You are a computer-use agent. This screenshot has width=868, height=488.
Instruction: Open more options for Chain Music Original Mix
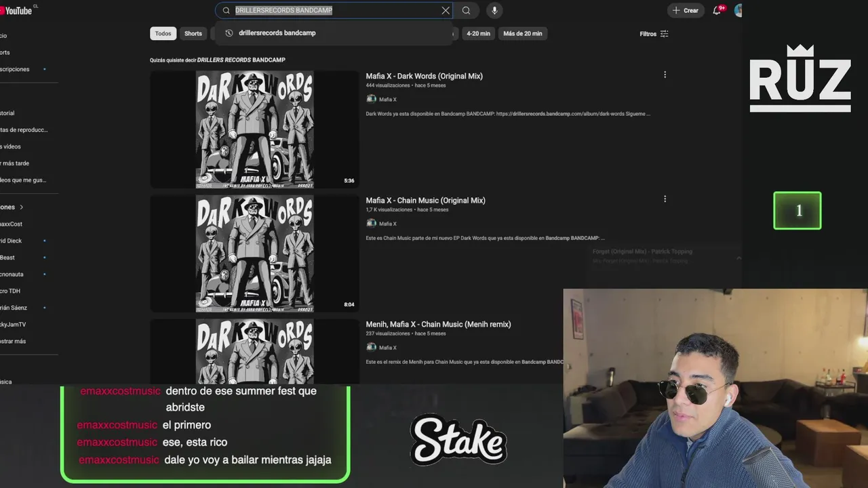pos(665,199)
